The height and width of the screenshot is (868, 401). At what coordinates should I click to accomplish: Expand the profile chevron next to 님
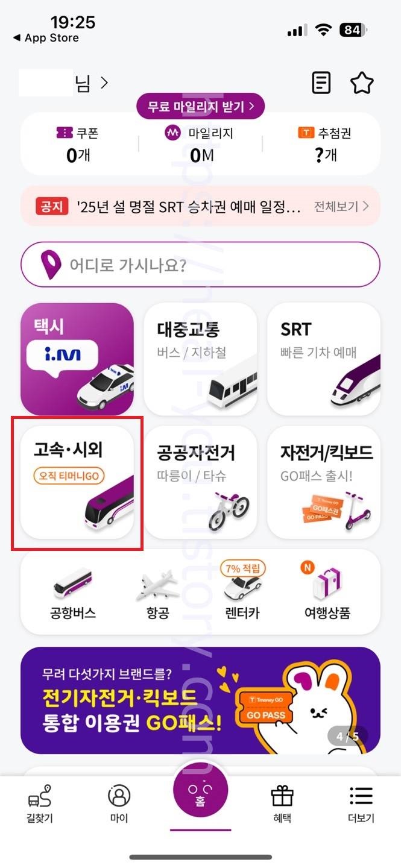105,83
